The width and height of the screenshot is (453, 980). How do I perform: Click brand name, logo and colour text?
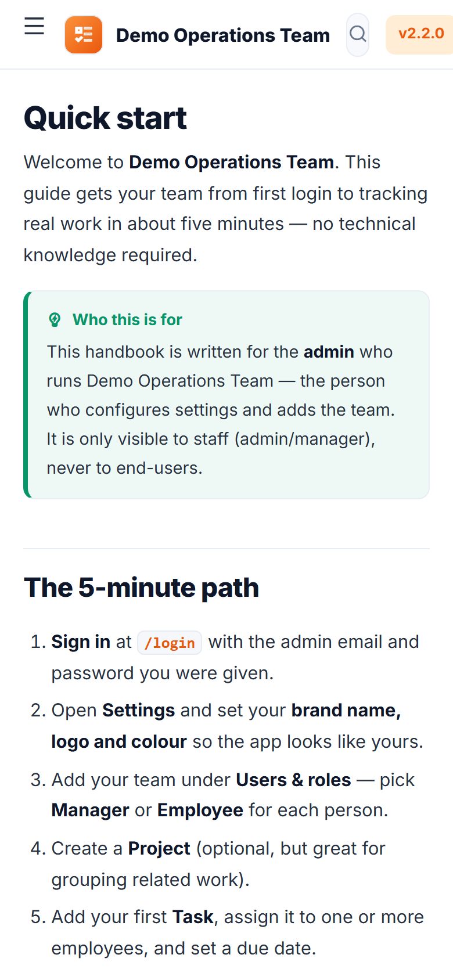pyautogui.click(x=227, y=726)
